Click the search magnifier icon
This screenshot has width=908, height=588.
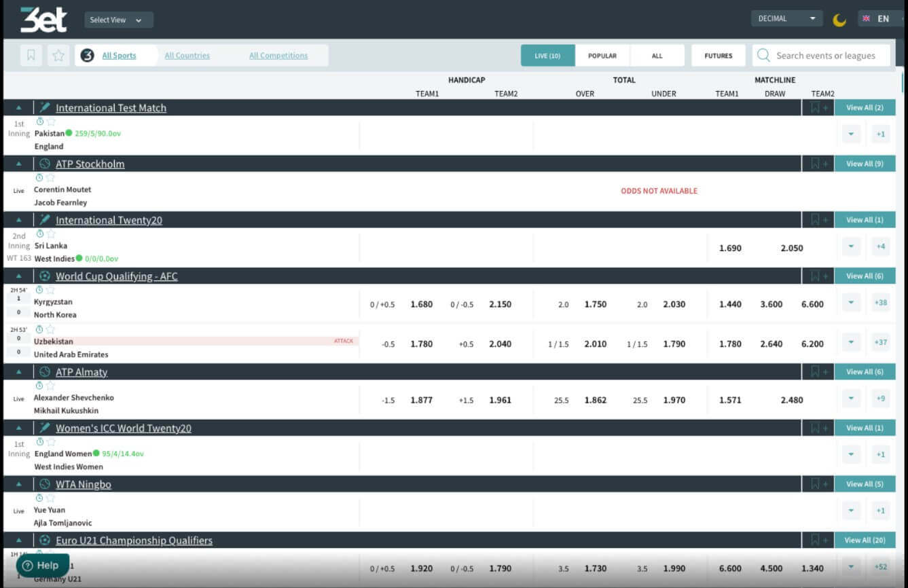click(765, 55)
